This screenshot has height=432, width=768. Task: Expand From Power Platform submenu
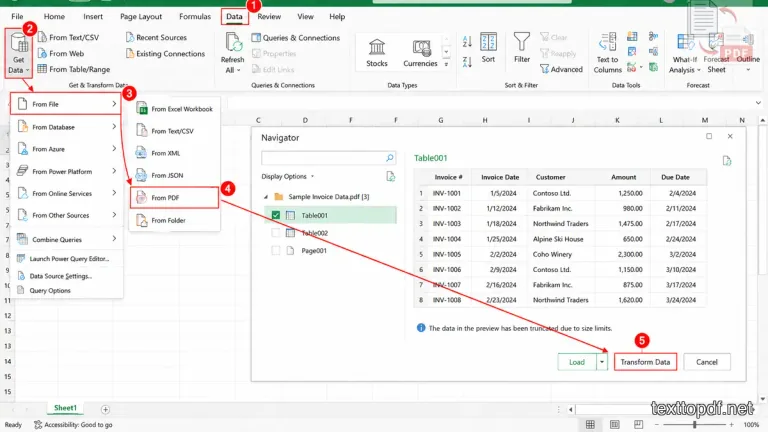66,171
